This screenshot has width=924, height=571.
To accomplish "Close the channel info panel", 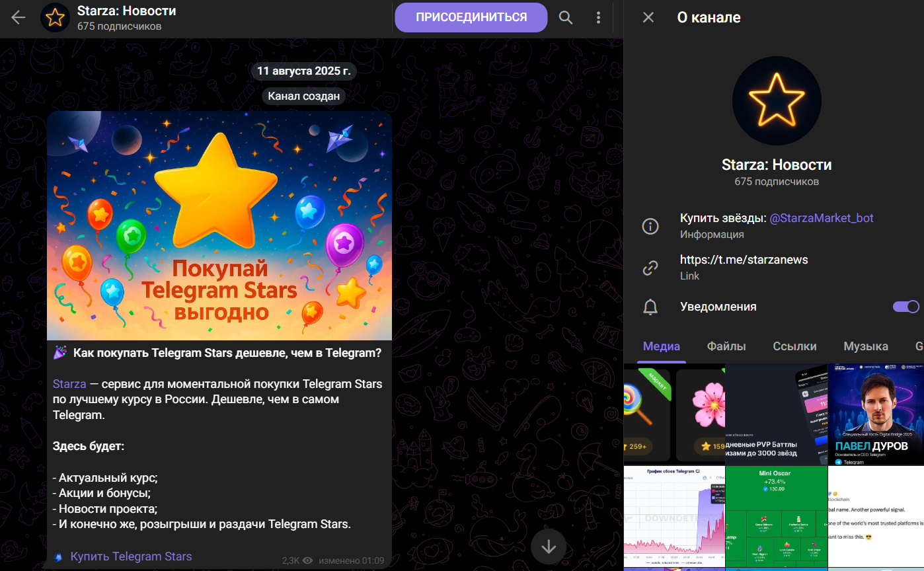I will point(648,18).
